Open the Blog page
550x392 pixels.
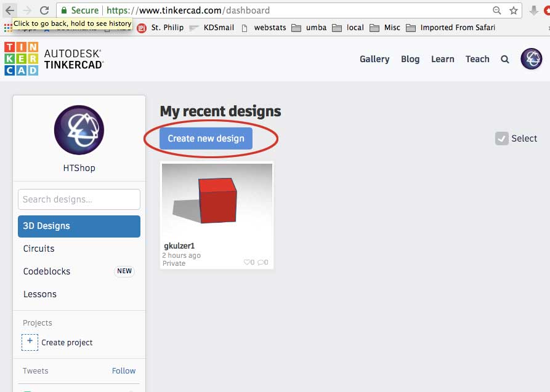point(410,59)
